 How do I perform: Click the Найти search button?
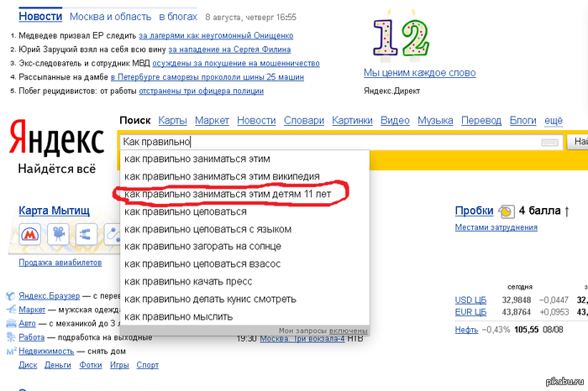click(x=578, y=142)
